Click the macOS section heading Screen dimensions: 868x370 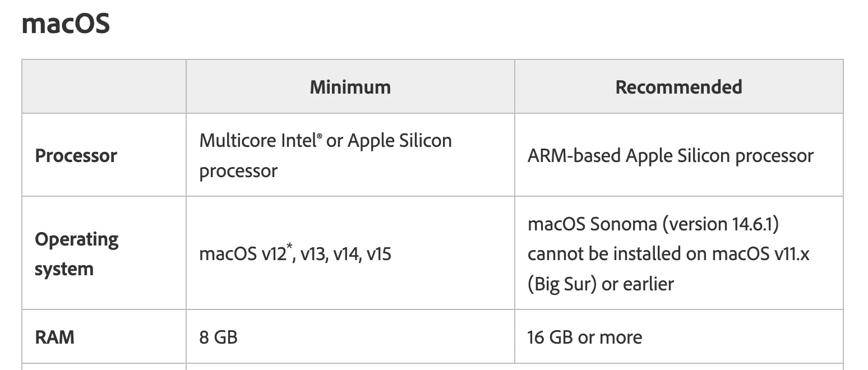[x=66, y=24]
